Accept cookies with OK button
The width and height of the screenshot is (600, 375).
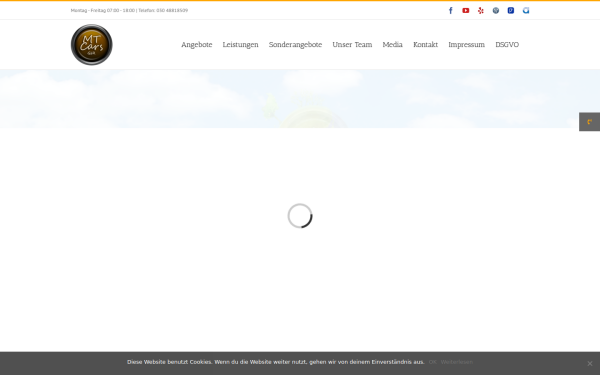pyautogui.click(x=432, y=362)
